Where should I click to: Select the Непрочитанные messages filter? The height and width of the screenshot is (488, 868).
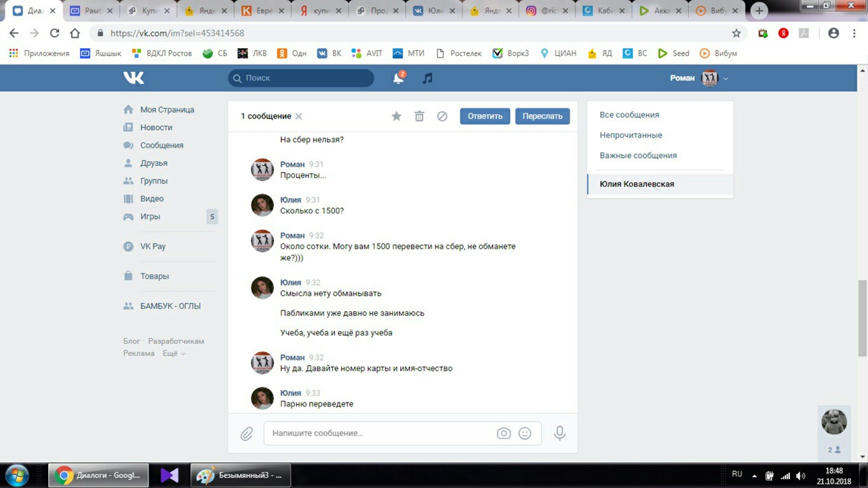point(631,135)
